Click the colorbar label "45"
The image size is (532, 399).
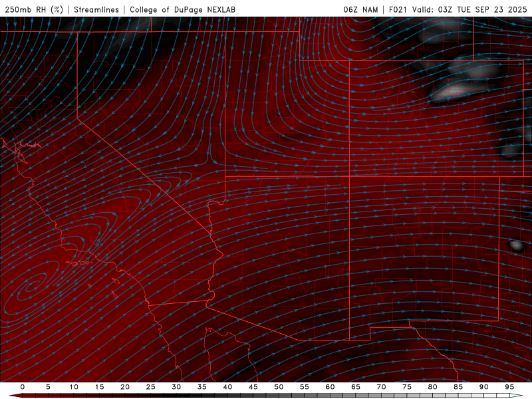coord(253,387)
